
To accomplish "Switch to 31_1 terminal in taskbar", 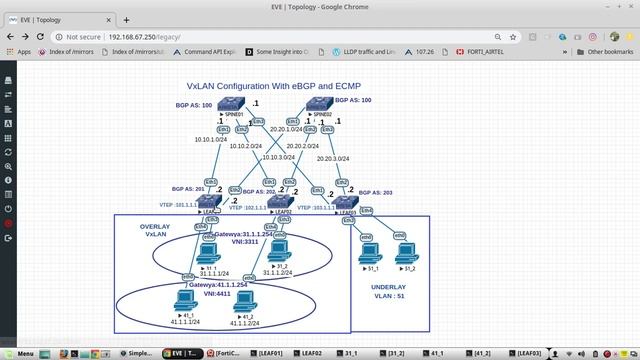I will (347, 353).
